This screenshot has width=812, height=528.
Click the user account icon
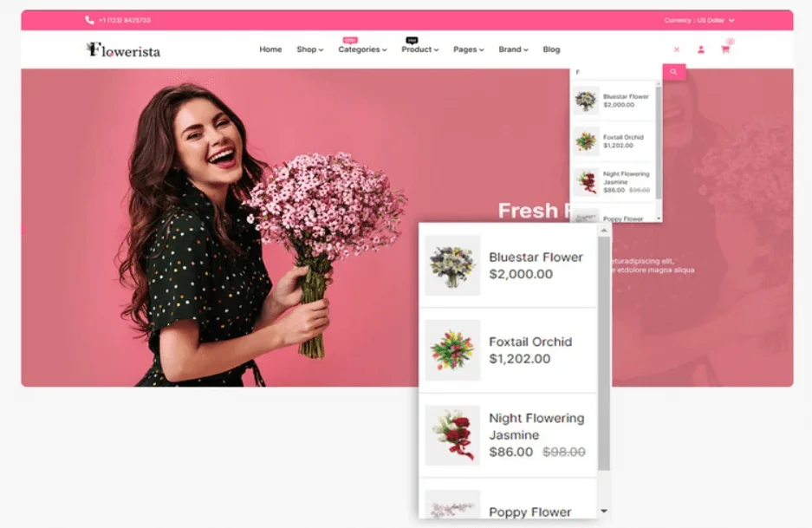point(701,49)
